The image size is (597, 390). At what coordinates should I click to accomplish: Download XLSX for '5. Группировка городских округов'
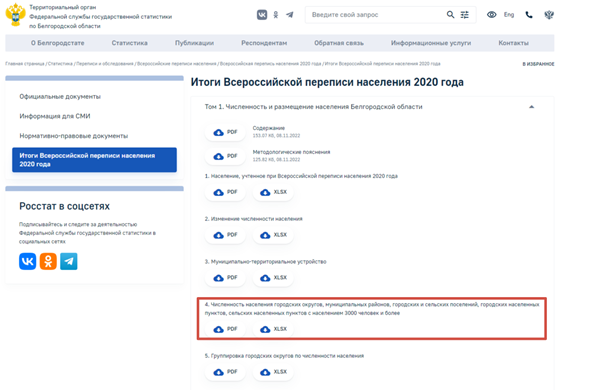click(x=273, y=372)
